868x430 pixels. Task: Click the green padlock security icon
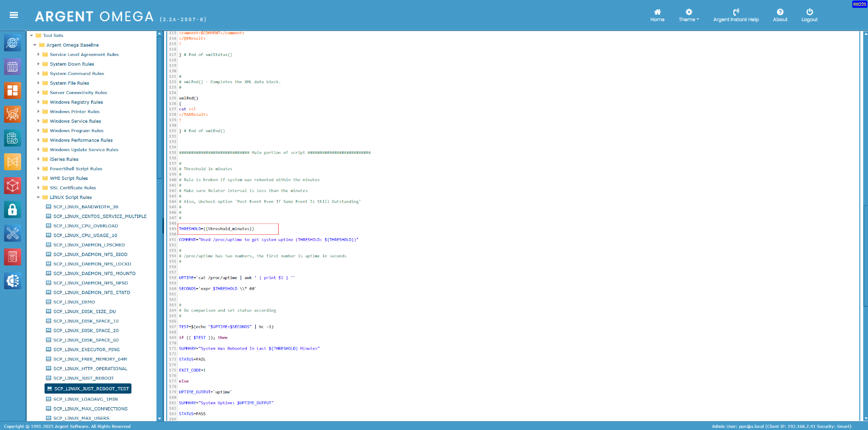(12, 209)
